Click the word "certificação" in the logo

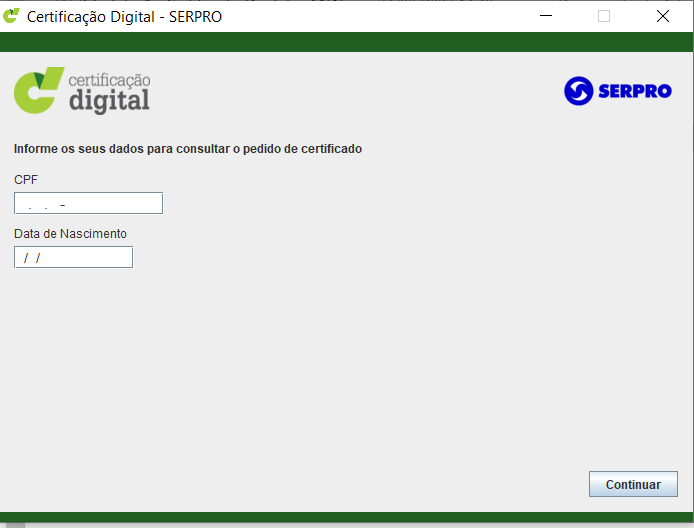pos(109,80)
